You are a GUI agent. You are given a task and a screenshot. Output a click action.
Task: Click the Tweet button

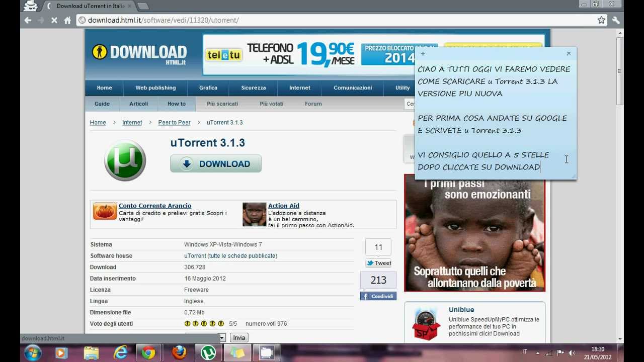point(378,263)
